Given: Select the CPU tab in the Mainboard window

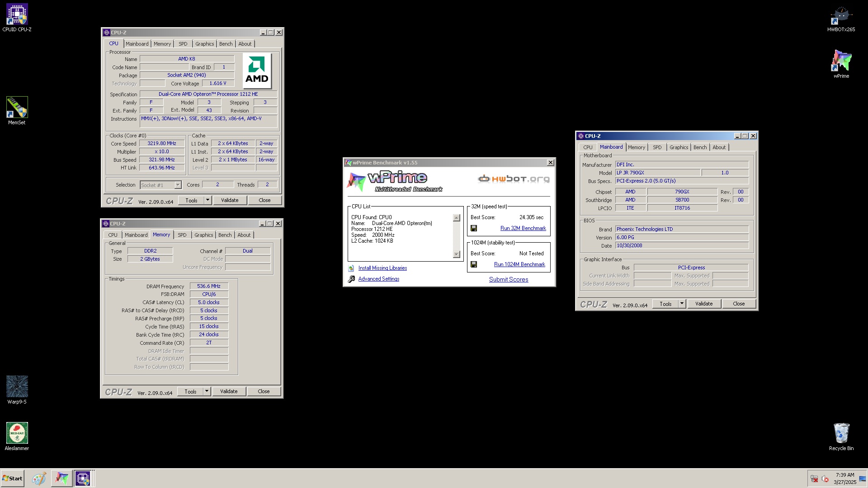Looking at the screenshot, I should [588, 147].
